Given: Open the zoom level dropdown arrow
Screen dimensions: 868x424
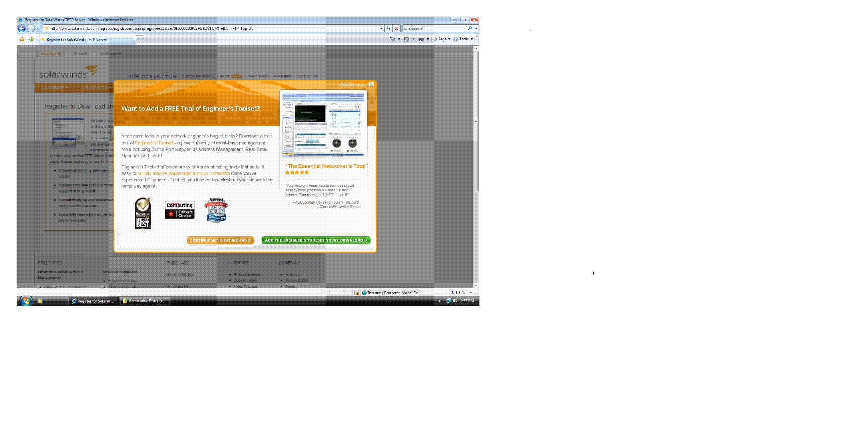Looking at the screenshot, I should 471,292.
